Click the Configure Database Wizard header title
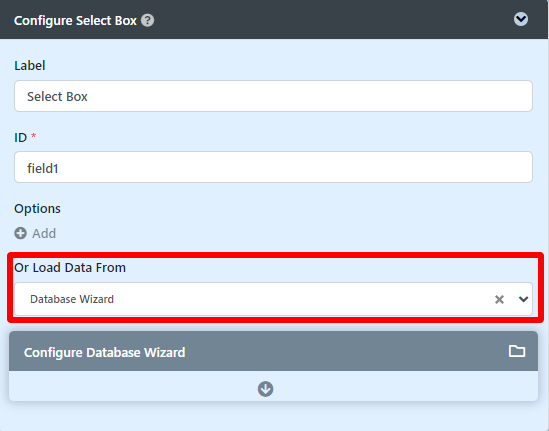Viewport: 549px width, 431px height. click(104, 353)
